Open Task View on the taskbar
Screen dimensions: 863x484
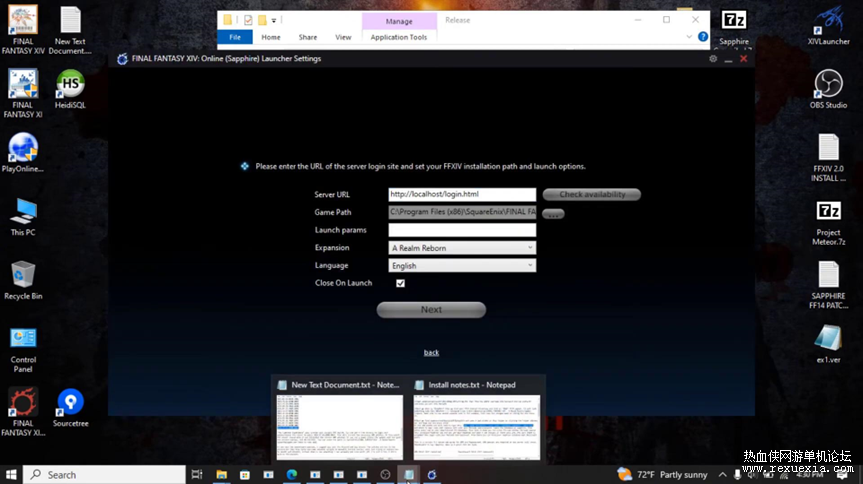click(196, 474)
